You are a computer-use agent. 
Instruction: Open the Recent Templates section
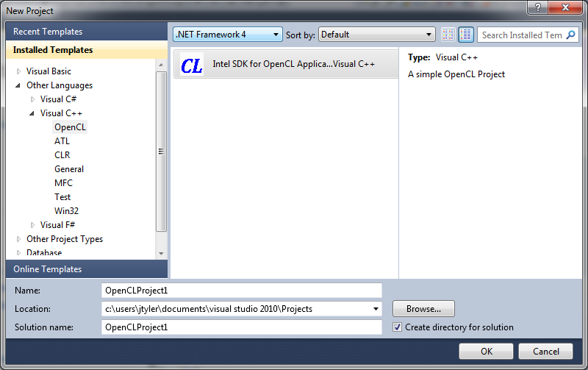point(87,32)
